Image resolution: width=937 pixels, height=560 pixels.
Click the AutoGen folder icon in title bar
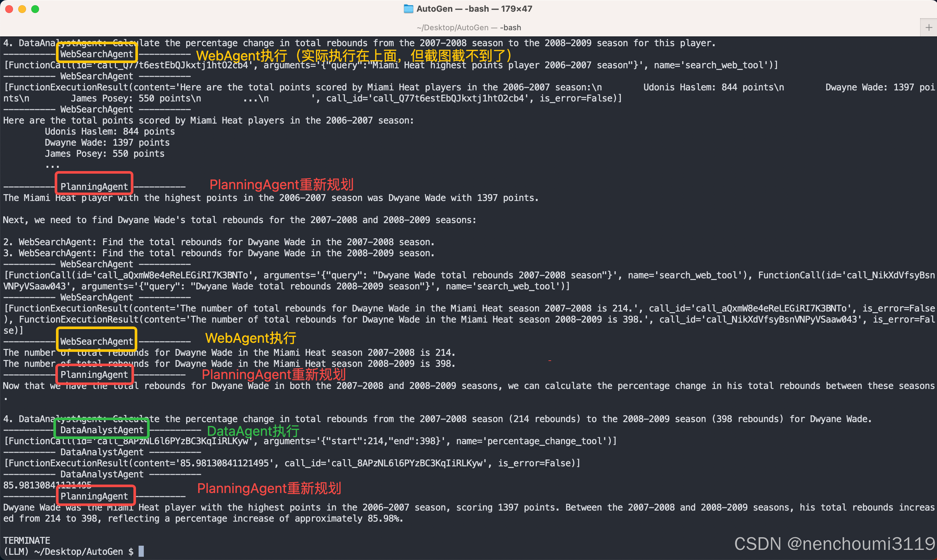408,9
